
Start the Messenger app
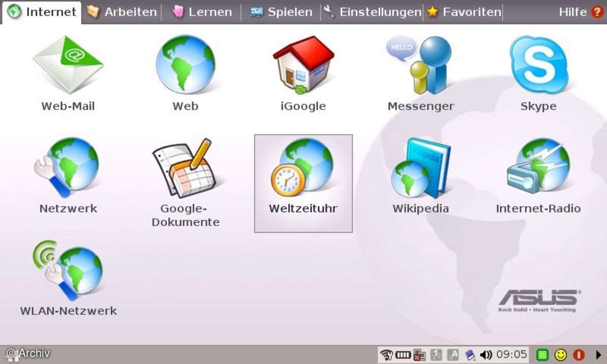(x=421, y=73)
